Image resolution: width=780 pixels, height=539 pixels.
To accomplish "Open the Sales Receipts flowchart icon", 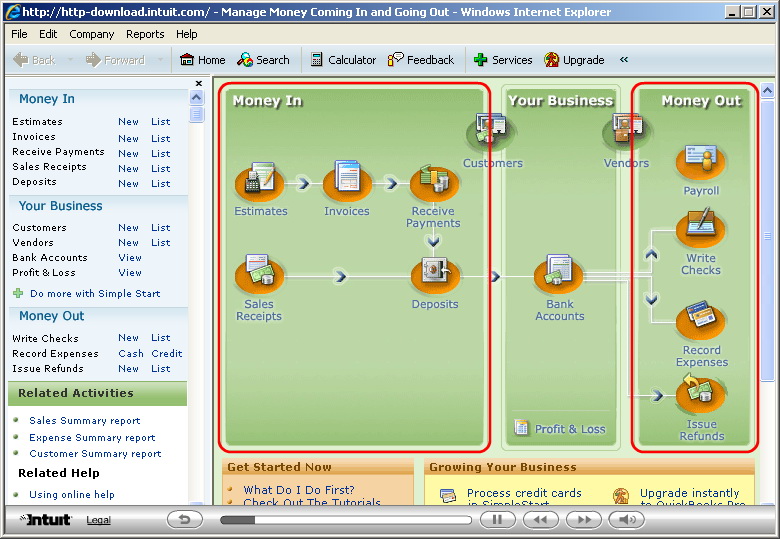I will point(259,273).
